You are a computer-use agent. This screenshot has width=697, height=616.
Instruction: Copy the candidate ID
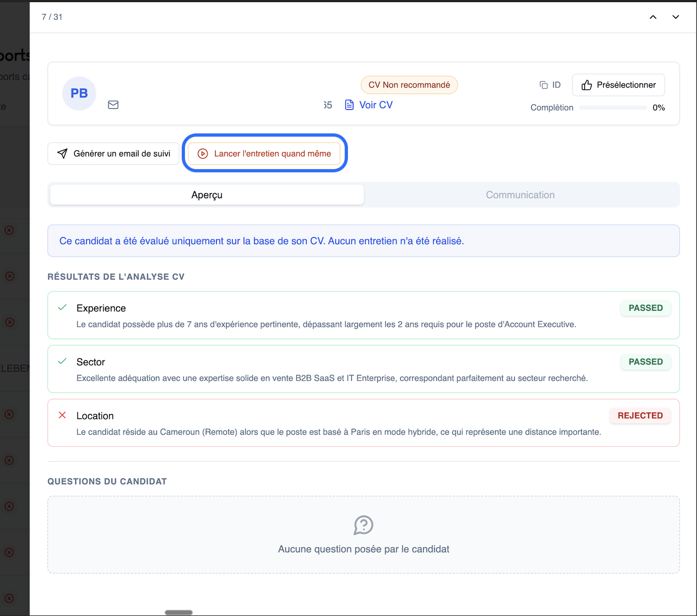click(x=550, y=85)
